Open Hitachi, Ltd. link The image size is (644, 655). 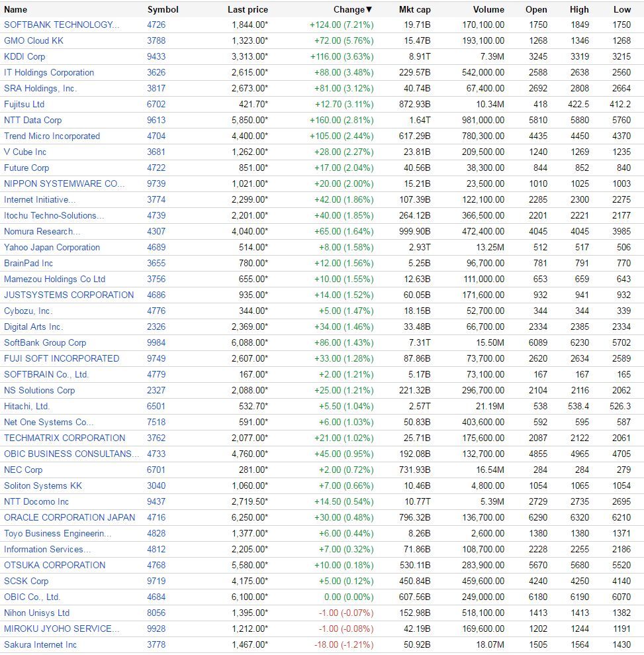27,405
